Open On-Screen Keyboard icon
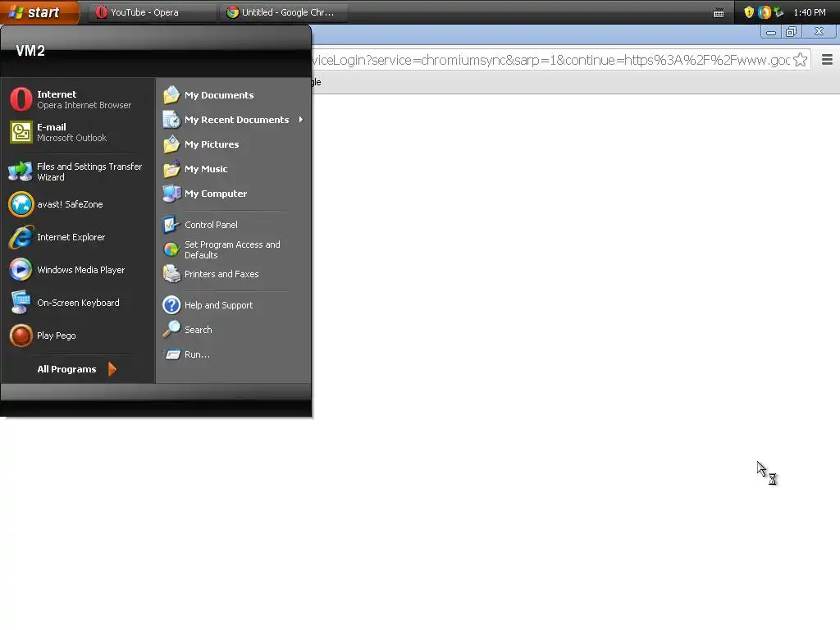This screenshot has height=630, width=840. click(21, 303)
